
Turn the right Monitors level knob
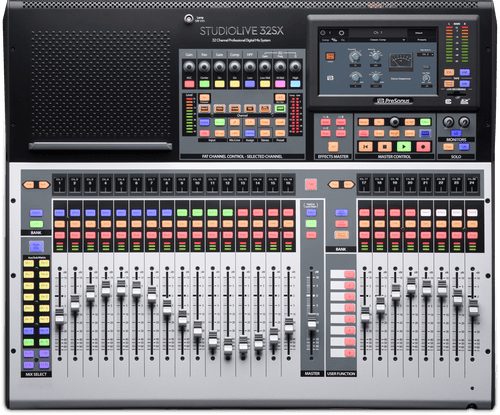click(x=464, y=122)
